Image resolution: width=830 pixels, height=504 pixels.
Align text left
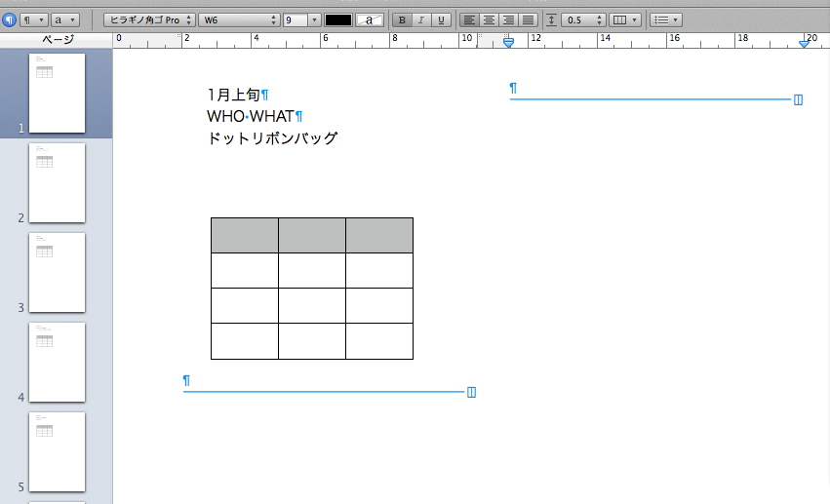coord(469,20)
